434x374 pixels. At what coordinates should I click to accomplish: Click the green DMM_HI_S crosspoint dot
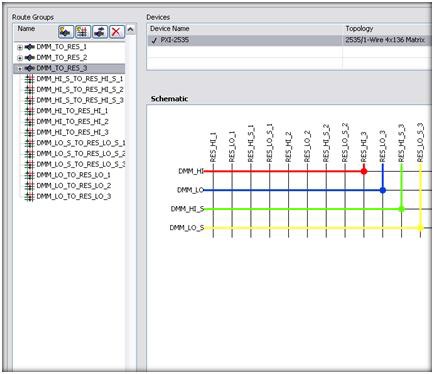click(401, 209)
